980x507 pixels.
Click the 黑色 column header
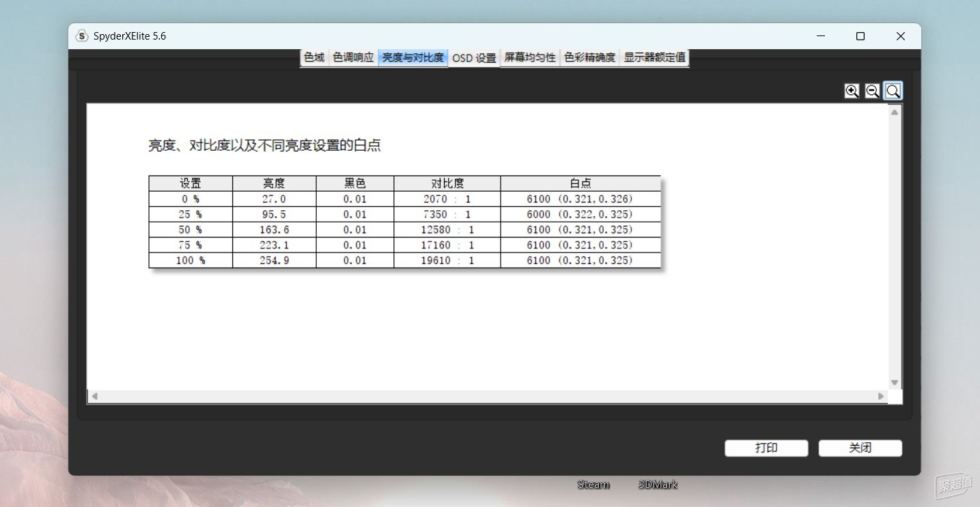[x=355, y=183]
